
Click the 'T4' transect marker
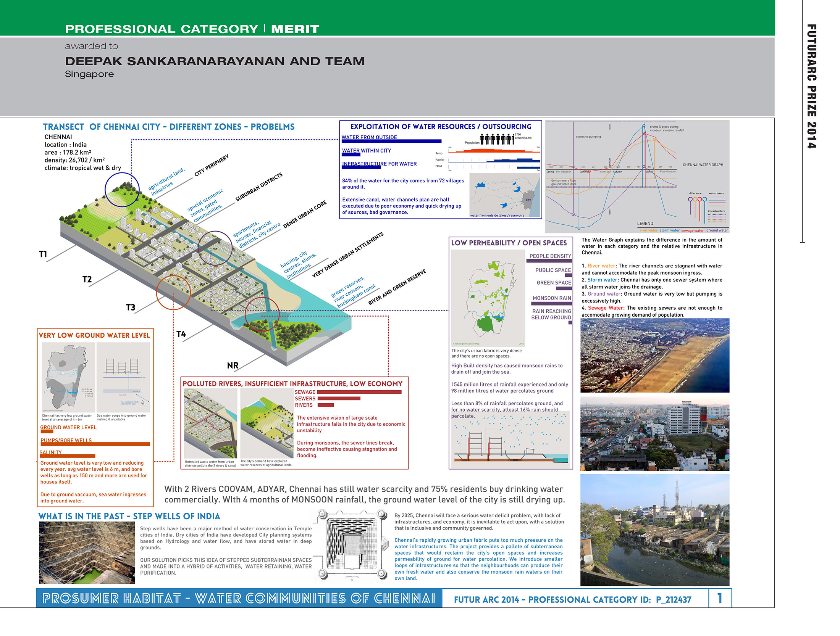[x=181, y=334]
